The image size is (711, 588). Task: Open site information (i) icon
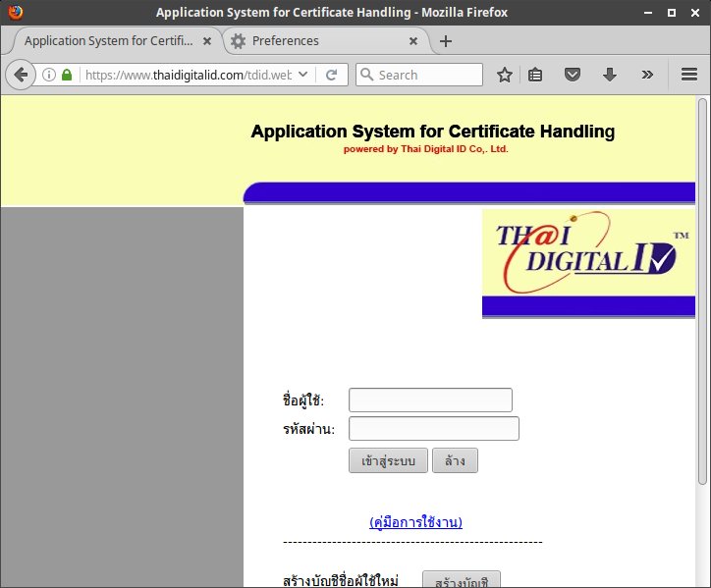coord(49,75)
